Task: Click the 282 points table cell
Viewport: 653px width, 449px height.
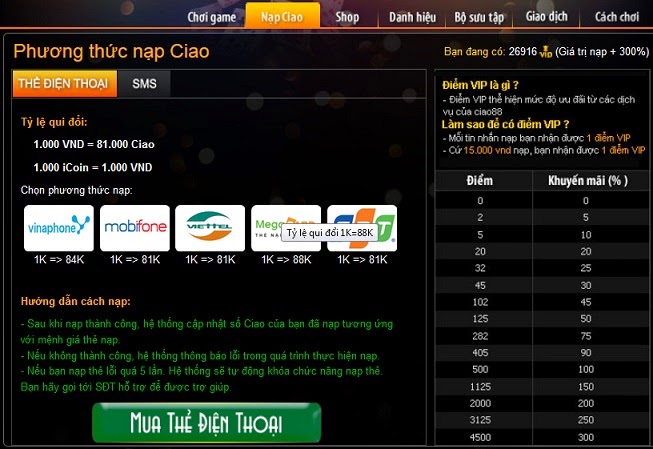Action: [480, 336]
